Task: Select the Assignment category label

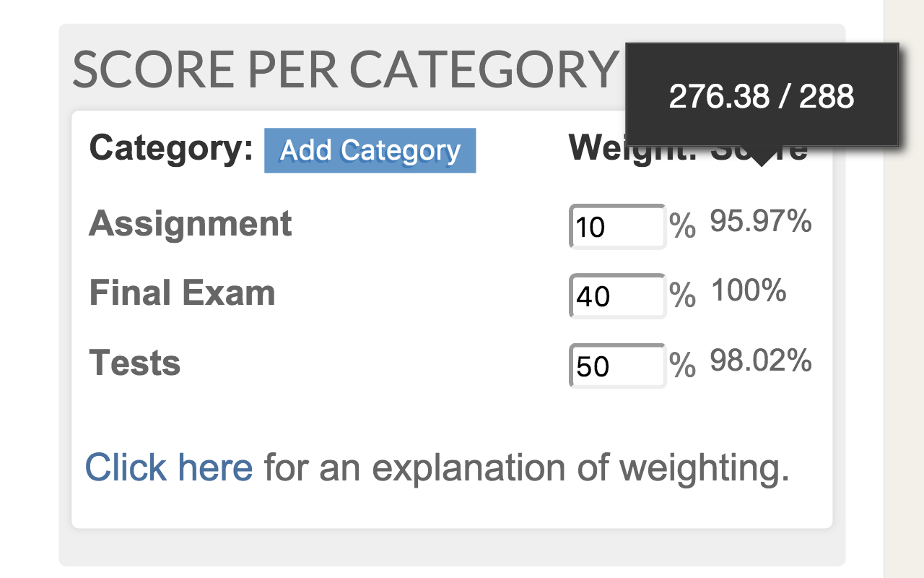Action: 191,223
